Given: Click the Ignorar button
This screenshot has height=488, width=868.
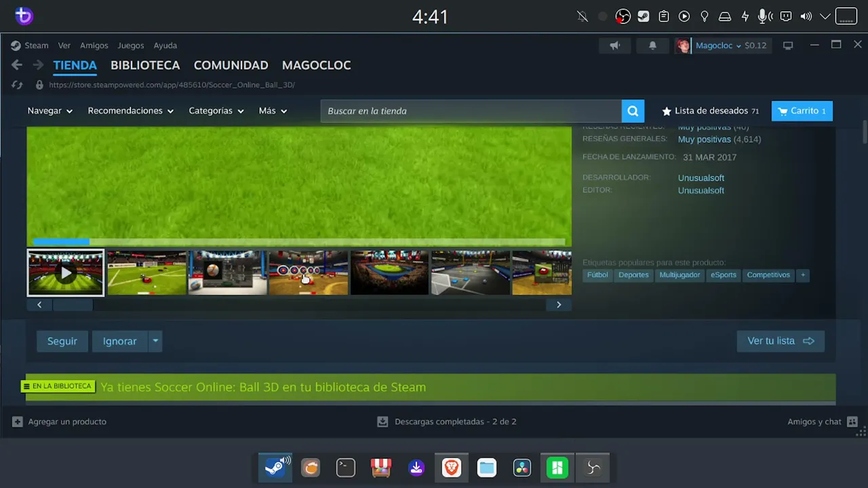Looking at the screenshot, I should pos(120,341).
